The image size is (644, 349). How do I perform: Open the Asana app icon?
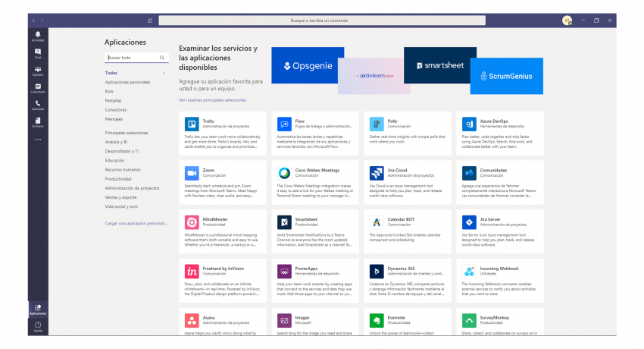tap(192, 320)
